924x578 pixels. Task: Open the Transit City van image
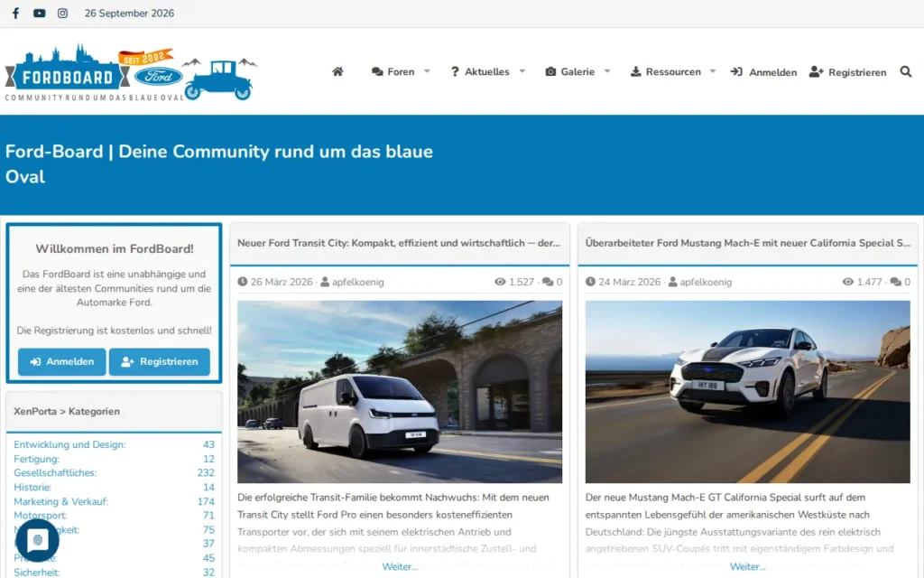click(400, 392)
